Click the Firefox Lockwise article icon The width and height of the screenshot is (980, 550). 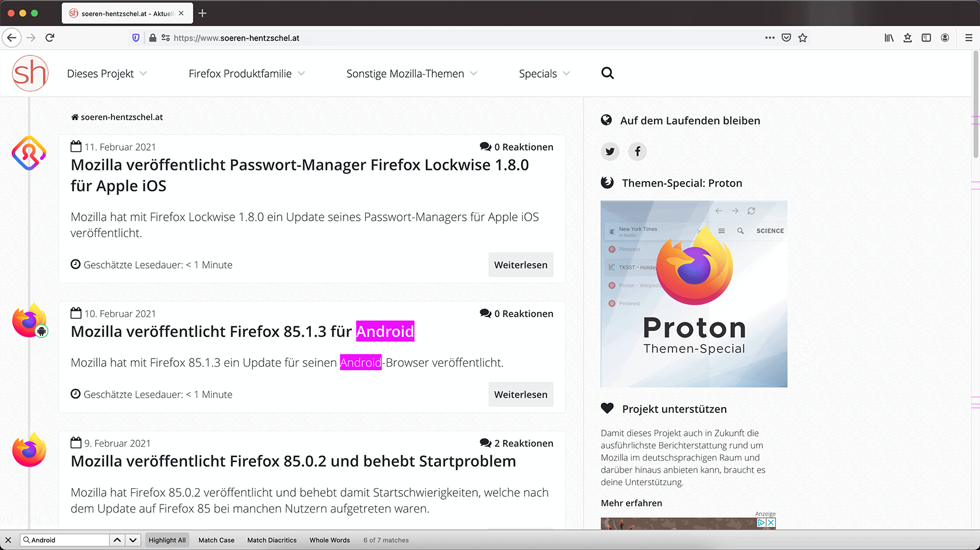point(29,153)
